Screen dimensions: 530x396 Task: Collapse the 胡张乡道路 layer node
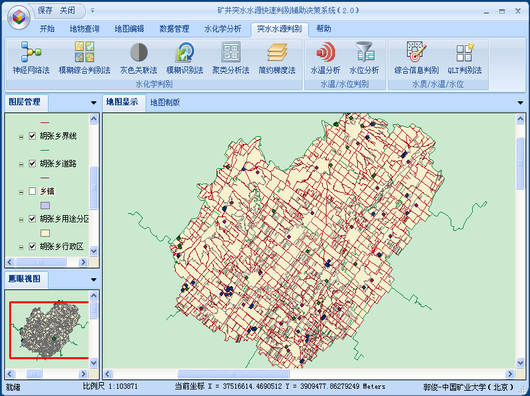21,165
